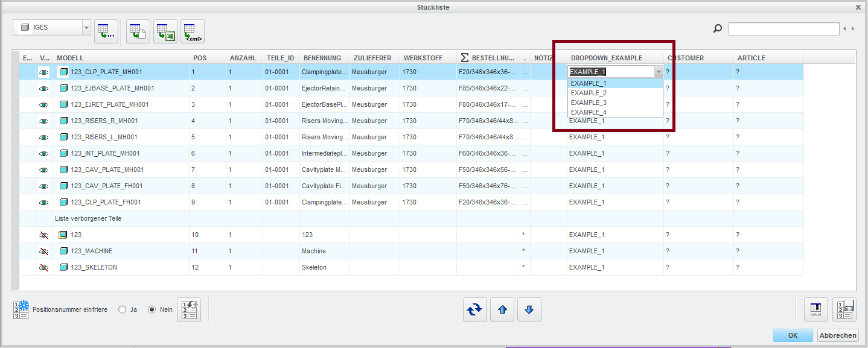Toggle visibility eye for 123_CLP_PLATE_FH001
Viewport: 868px width, 348px height.
(x=43, y=202)
